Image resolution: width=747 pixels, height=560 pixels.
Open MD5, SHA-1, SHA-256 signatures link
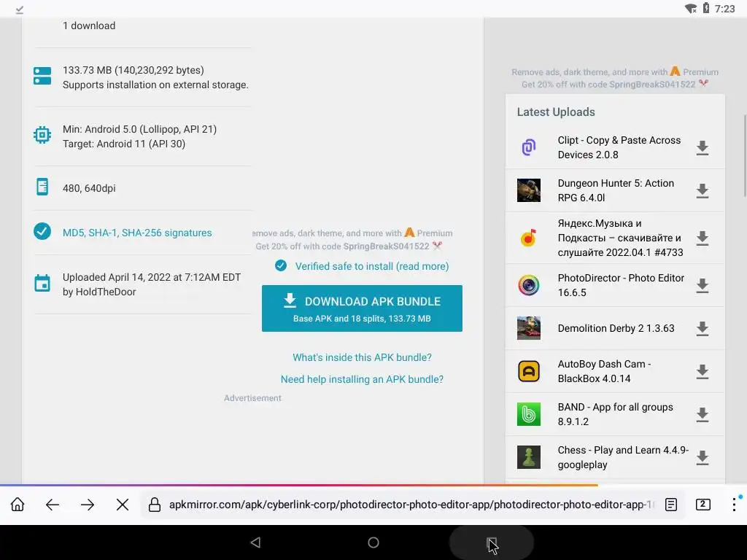tap(137, 233)
